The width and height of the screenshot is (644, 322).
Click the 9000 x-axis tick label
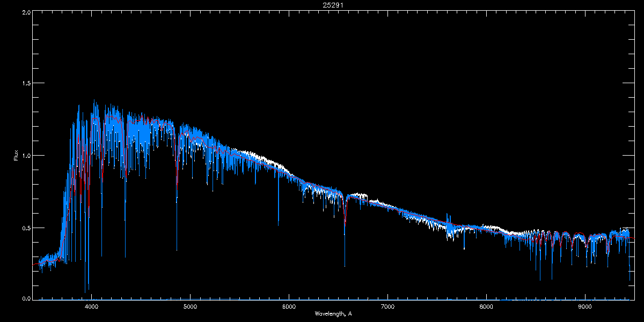585,307
